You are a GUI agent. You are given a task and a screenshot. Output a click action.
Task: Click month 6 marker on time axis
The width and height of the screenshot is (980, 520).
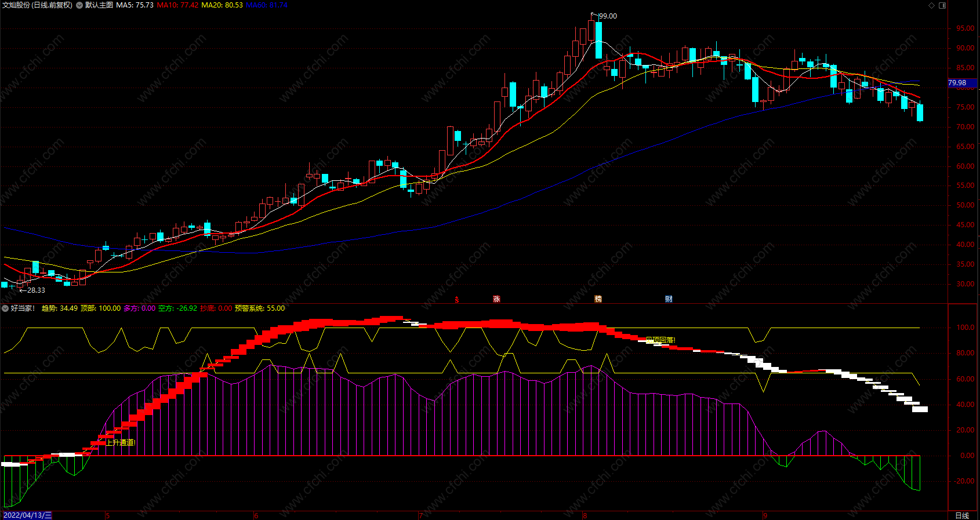pyautogui.click(x=256, y=515)
